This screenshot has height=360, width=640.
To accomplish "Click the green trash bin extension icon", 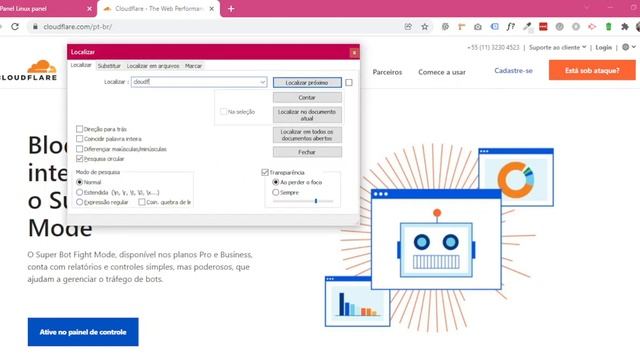I will pyautogui.click(x=609, y=27).
